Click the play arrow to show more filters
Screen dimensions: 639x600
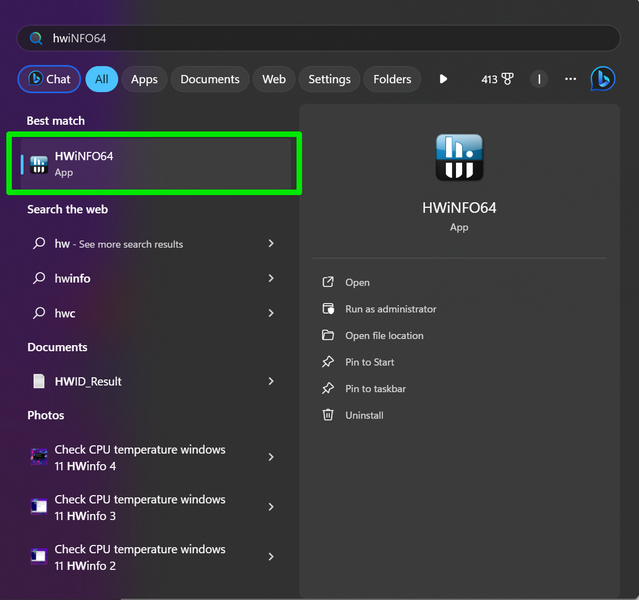point(443,79)
